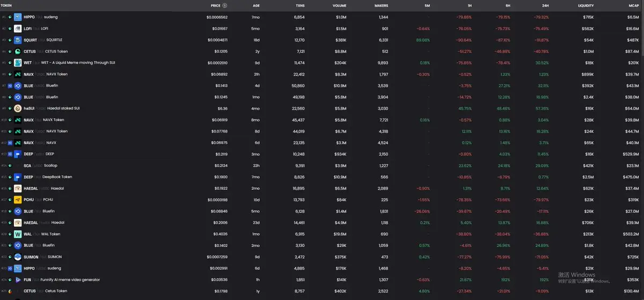Image resolution: width=644 pixels, height=300 pixels.
Task: Sort by the 6H change column header
Action: pyautogui.click(x=507, y=5)
